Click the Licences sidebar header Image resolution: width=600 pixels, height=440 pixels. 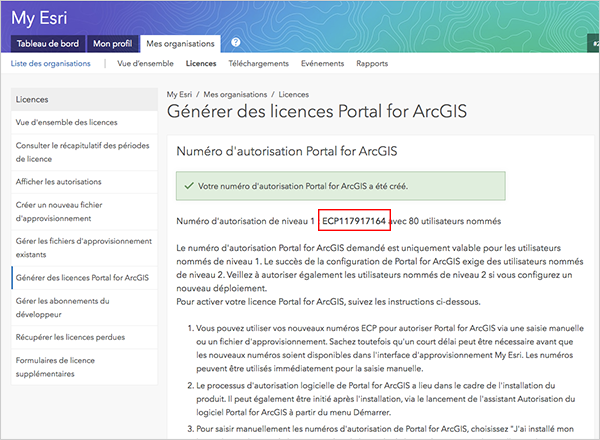[x=84, y=99]
